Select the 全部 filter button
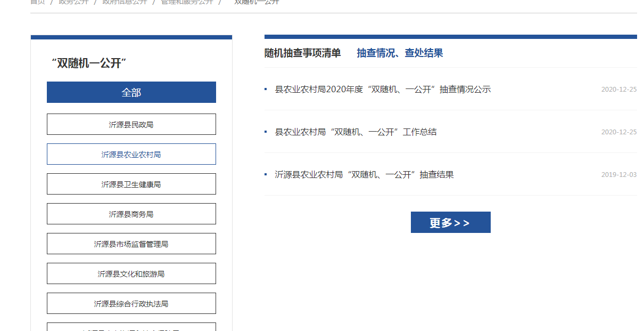The image size is (644, 331). pos(131,92)
